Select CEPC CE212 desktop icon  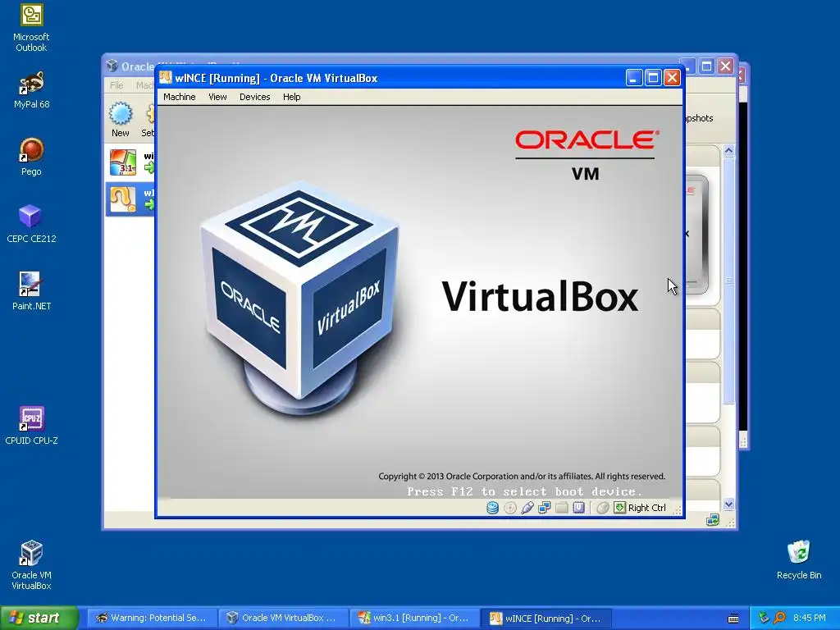[x=31, y=224]
